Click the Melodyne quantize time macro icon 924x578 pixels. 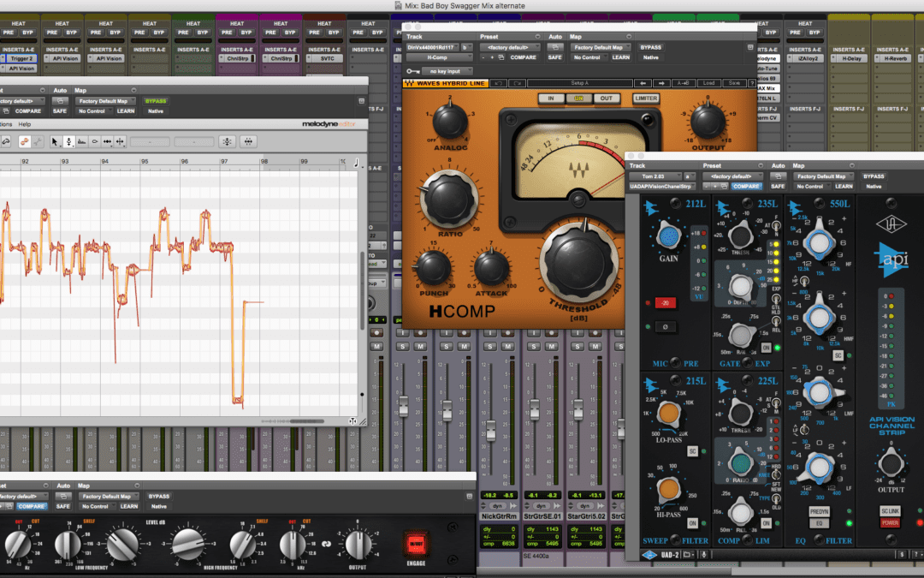(x=248, y=141)
